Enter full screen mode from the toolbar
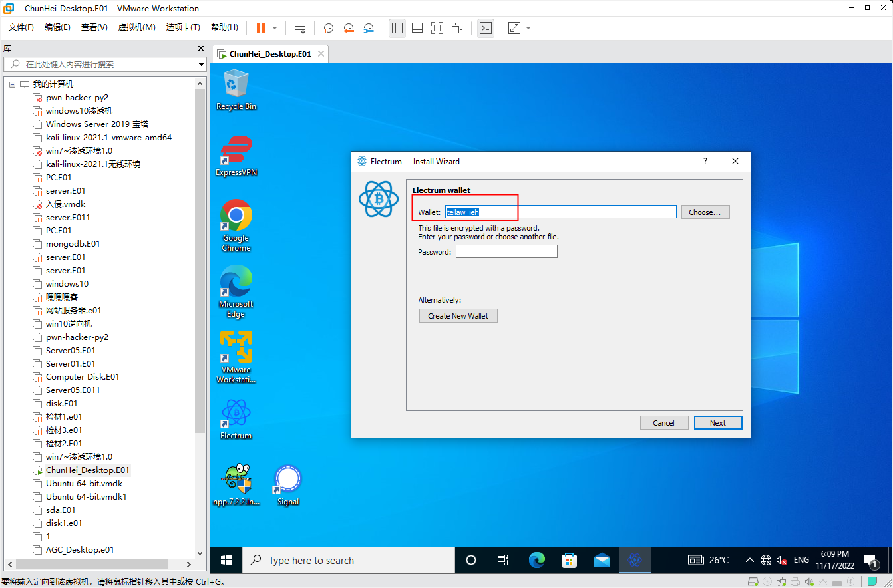This screenshot has width=893, height=588. click(437, 28)
